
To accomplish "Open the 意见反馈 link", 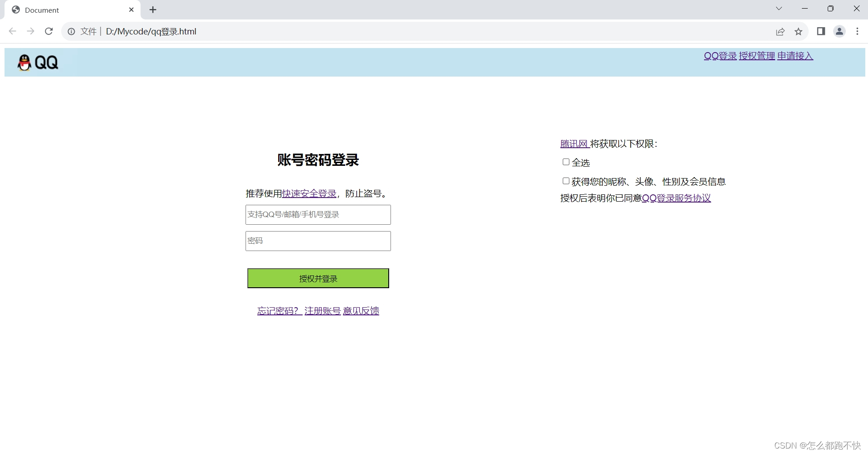I will pos(361,311).
